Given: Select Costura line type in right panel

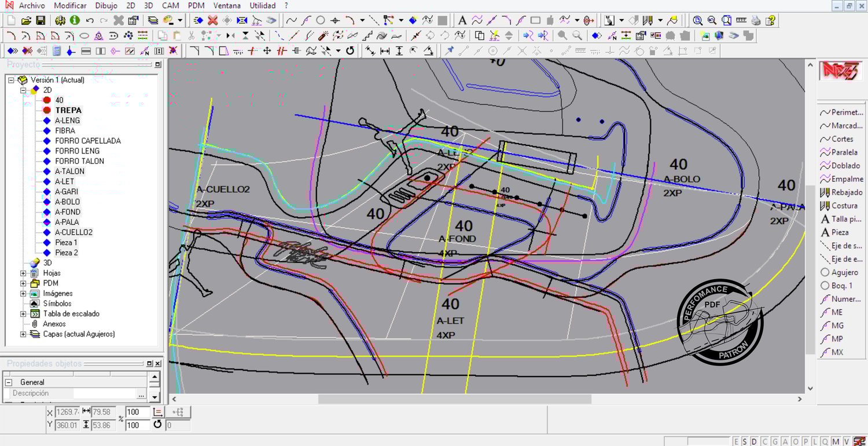Looking at the screenshot, I should pos(844,206).
